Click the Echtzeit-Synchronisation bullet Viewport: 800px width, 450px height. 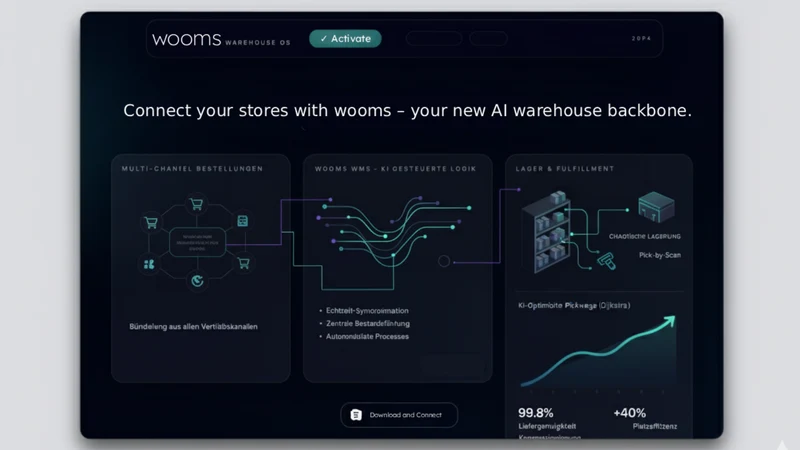coord(367,311)
